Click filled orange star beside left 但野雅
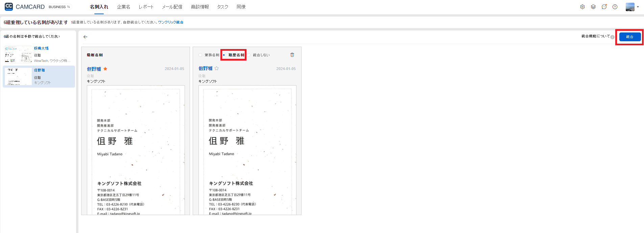This screenshot has height=233, width=644. pyautogui.click(x=105, y=69)
